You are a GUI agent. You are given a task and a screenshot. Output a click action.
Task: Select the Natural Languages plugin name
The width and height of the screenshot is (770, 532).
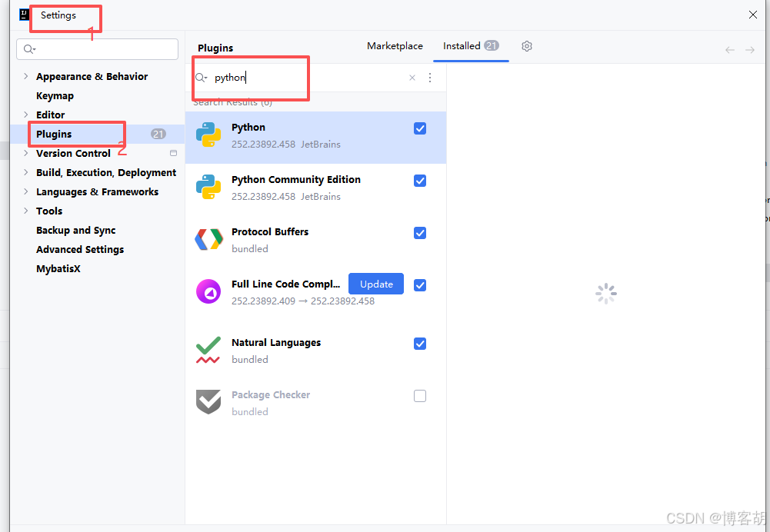[x=276, y=343]
